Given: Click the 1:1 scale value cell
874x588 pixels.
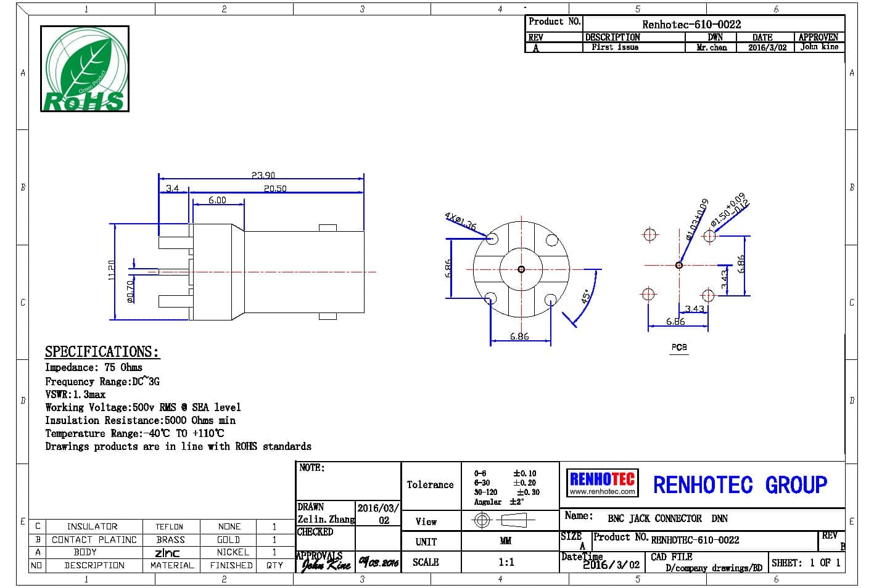Looking at the screenshot, I should tap(506, 562).
